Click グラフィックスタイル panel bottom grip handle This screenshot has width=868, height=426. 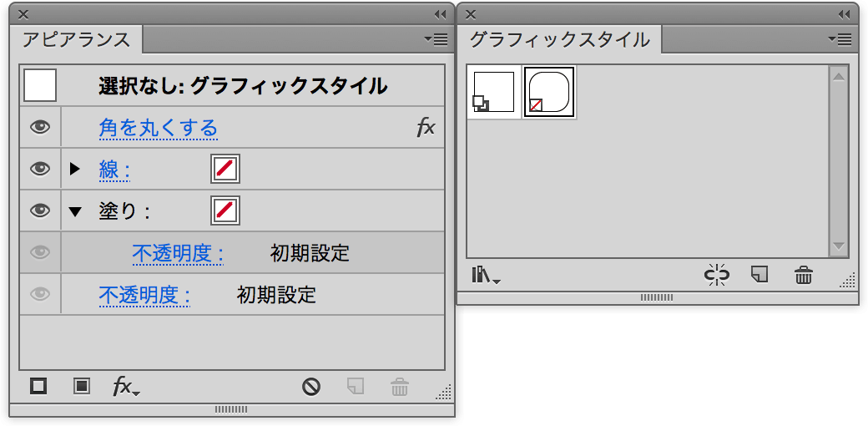click(x=657, y=297)
